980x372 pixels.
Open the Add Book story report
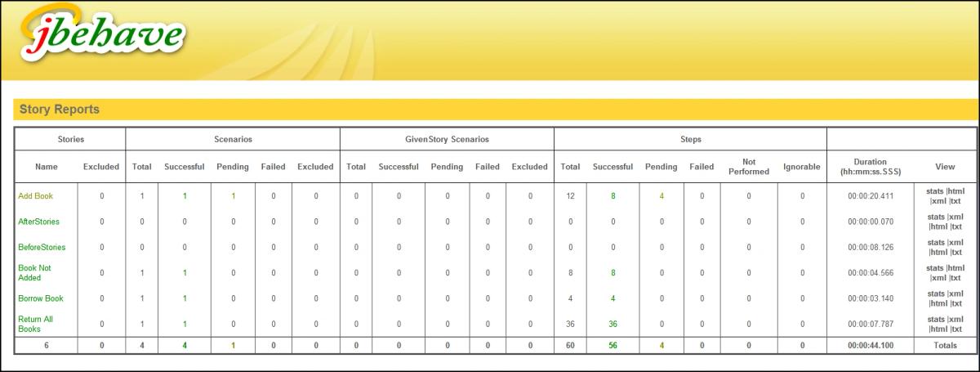[35, 196]
